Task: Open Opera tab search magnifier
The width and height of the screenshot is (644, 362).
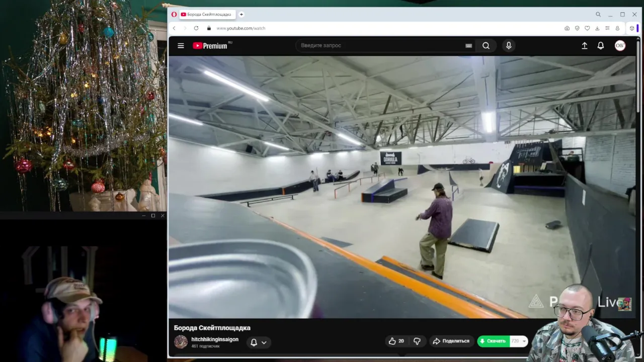Action: [x=598, y=15]
